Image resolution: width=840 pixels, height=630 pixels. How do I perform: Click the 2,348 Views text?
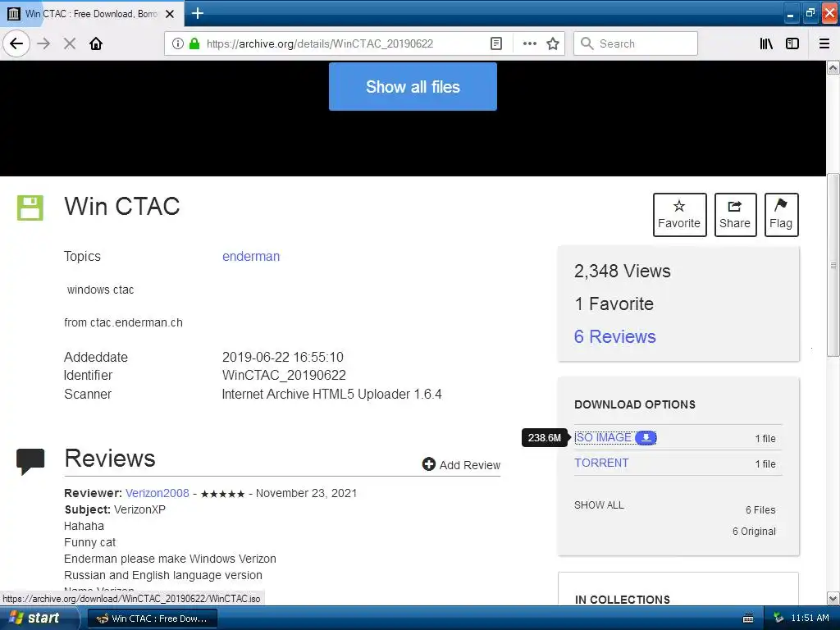622,271
